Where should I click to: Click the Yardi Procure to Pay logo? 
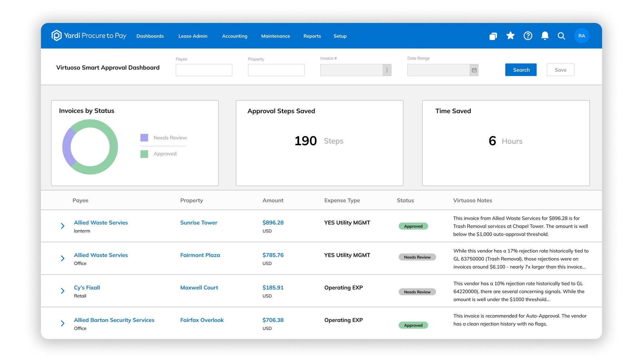click(89, 36)
